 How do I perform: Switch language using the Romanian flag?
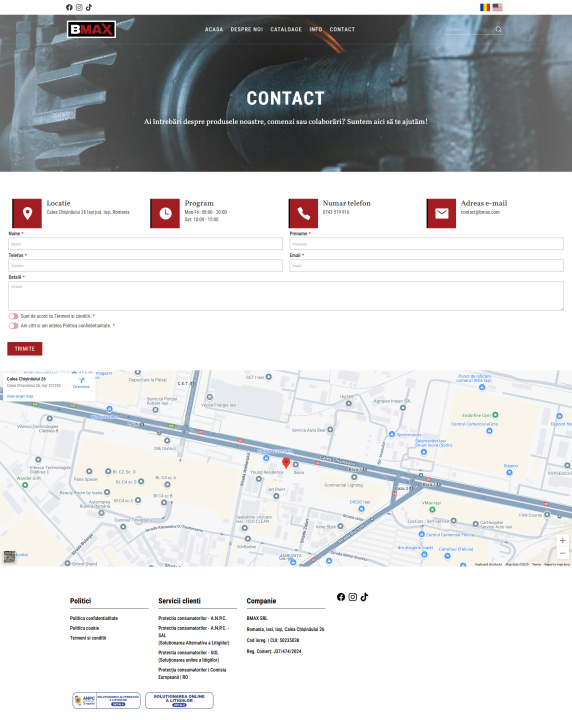(485, 7)
